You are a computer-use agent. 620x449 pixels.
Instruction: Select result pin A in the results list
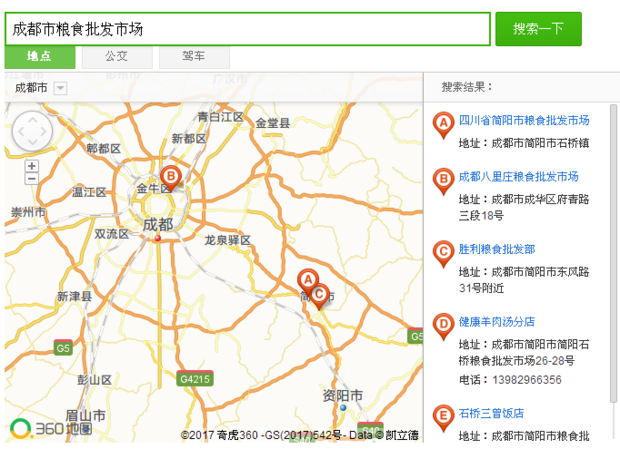[x=443, y=123]
